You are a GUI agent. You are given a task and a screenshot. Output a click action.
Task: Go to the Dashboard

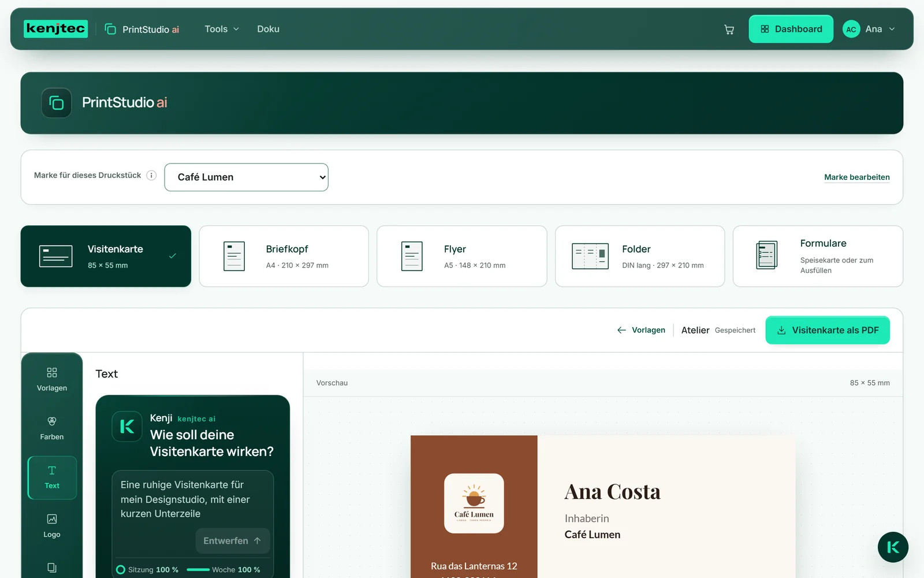pyautogui.click(x=791, y=29)
